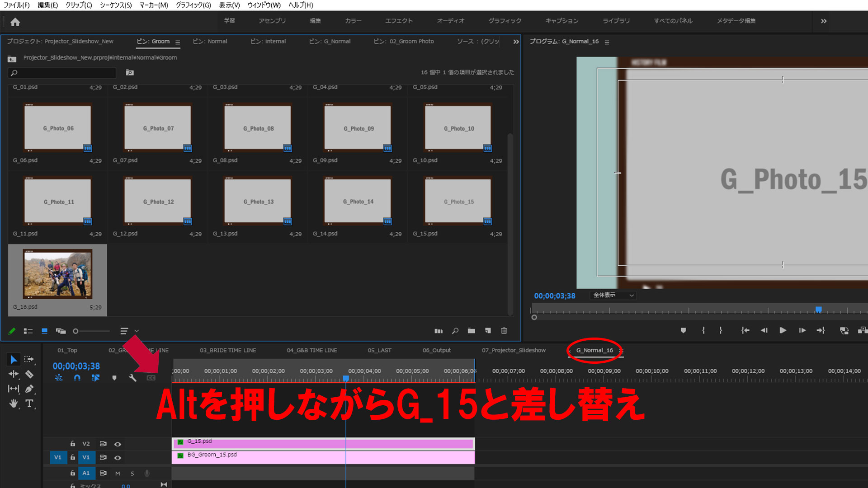Open the ファイル(F) menu
The width and height of the screenshot is (868, 488).
pyautogui.click(x=17, y=5)
